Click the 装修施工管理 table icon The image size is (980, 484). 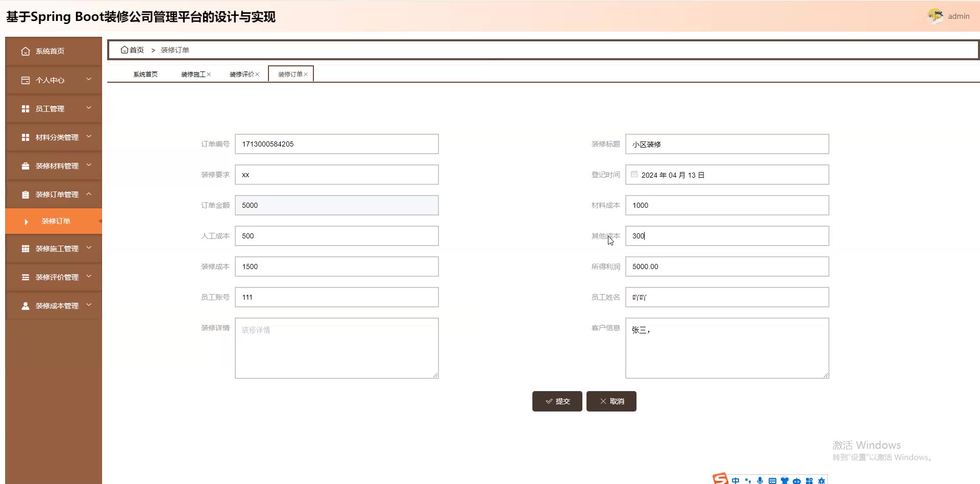point(26,249)
